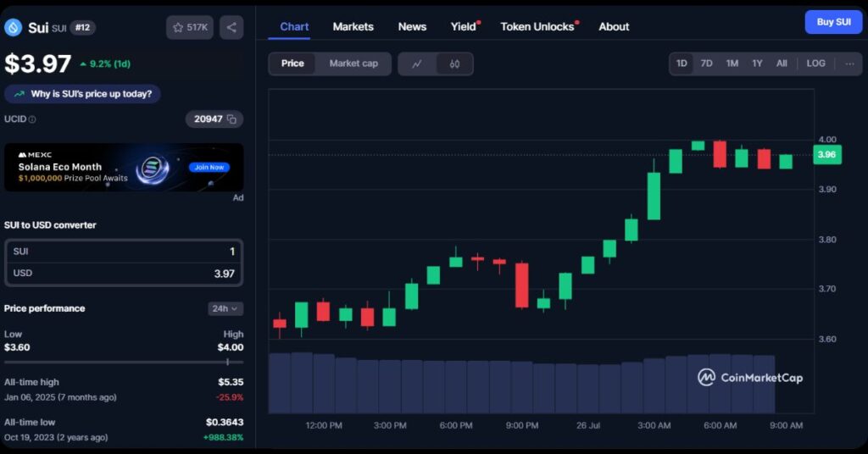
Task: Set chart range to 1D
Action: pos(682,64)
